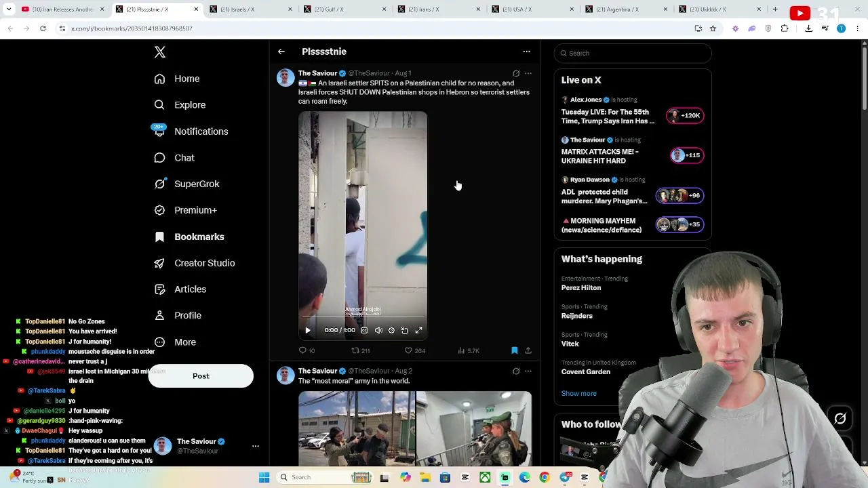Open video settings gear

point(391,330)
